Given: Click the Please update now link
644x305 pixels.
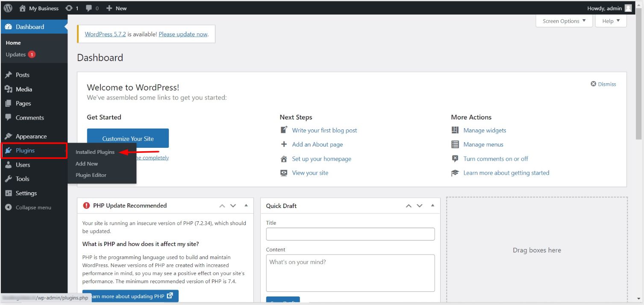Looking at the screenshot, I should (183, 34).
